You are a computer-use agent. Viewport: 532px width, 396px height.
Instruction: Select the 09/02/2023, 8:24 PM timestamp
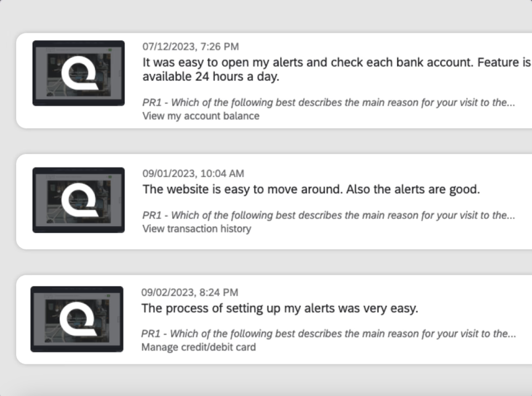click(190, 292)
